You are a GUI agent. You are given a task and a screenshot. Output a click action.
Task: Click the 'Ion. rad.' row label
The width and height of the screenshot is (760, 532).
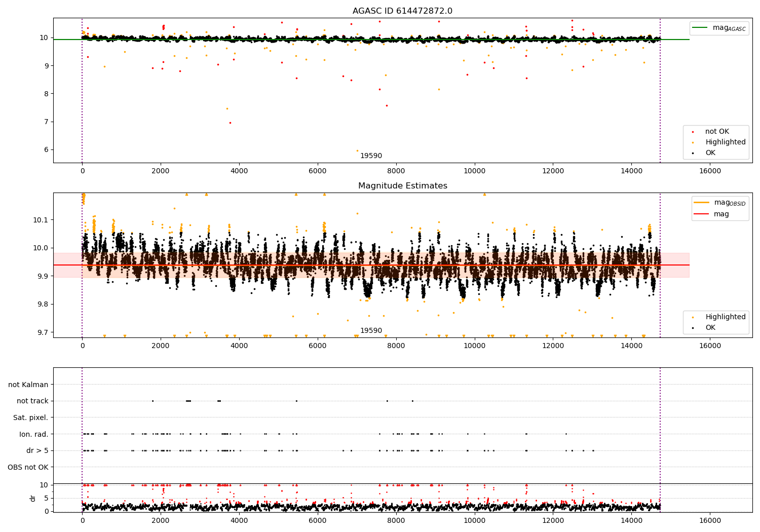pos(34,434)
